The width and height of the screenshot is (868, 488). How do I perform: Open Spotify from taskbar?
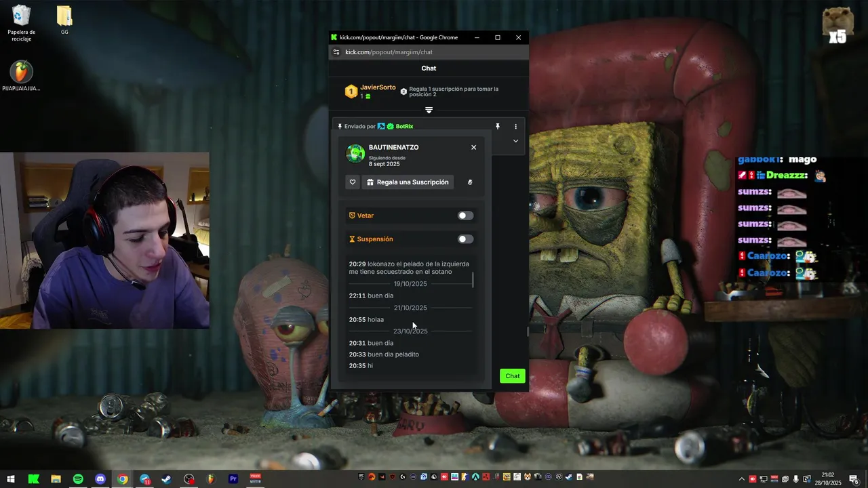tap(78, 479)
